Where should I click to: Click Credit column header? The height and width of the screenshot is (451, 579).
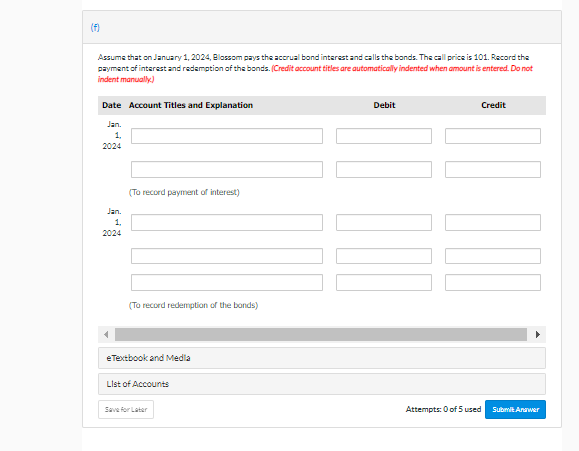493,105
